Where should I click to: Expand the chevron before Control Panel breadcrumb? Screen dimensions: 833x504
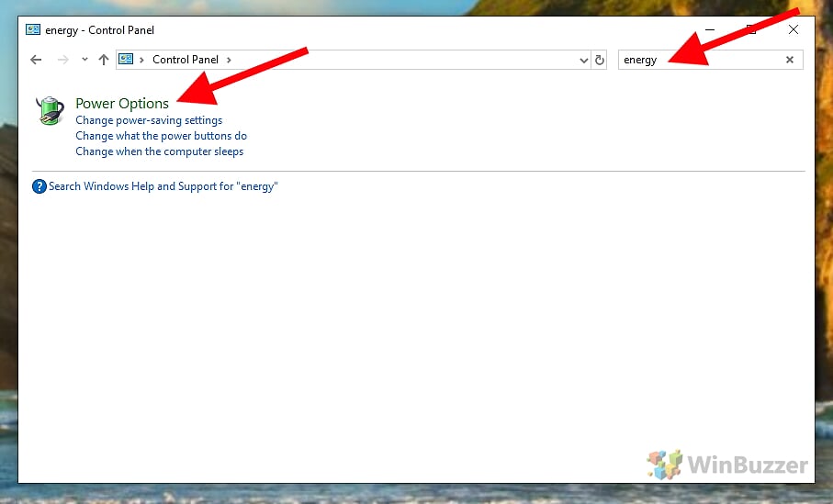click(x=141, y=60)
